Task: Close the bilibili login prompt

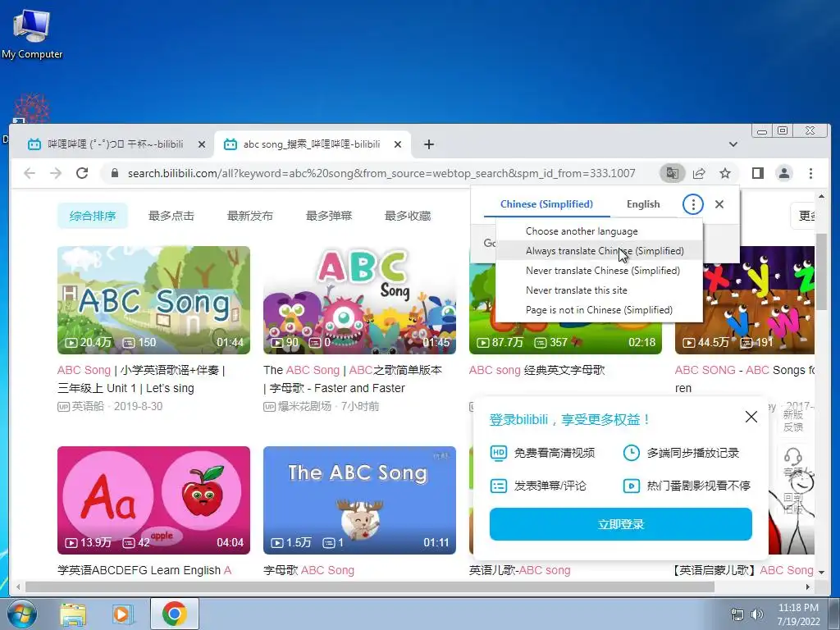Action: tap(751, 417)
